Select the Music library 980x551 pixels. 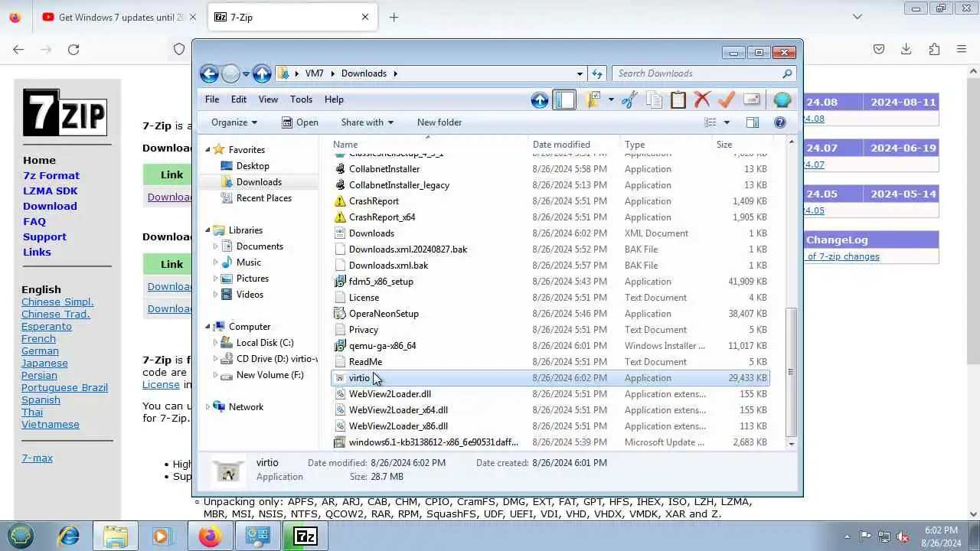[x=248, y=262]
